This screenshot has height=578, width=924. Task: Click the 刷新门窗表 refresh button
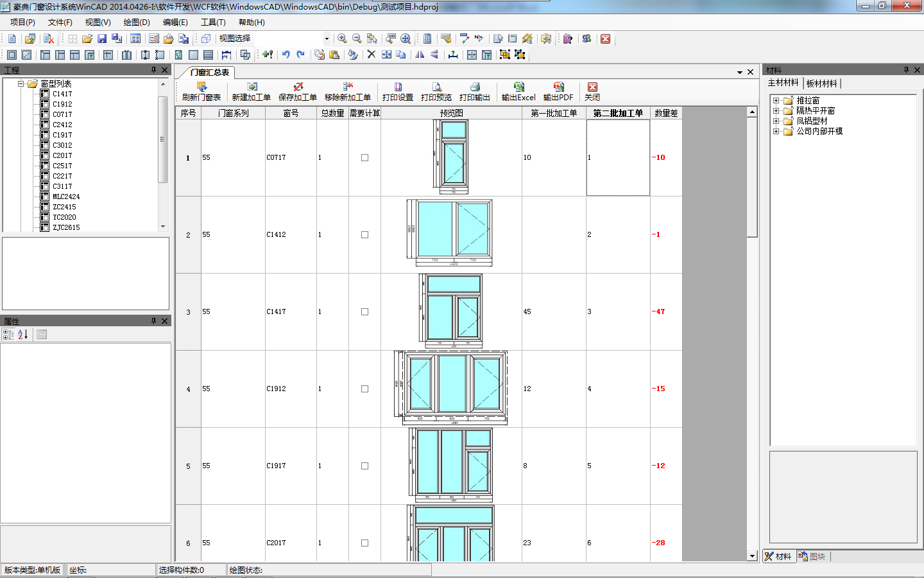click(201, 92)
